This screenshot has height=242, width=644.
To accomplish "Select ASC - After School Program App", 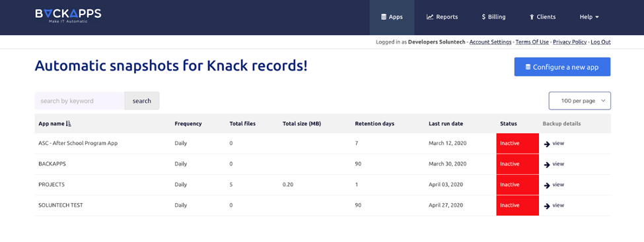I will pyautogui.click(x=78, y=144).
